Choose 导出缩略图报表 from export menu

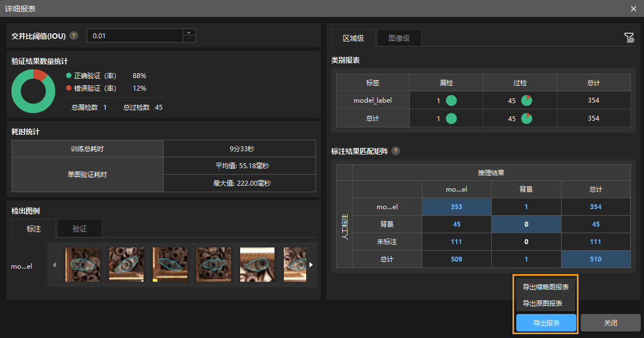pos(545,287)
